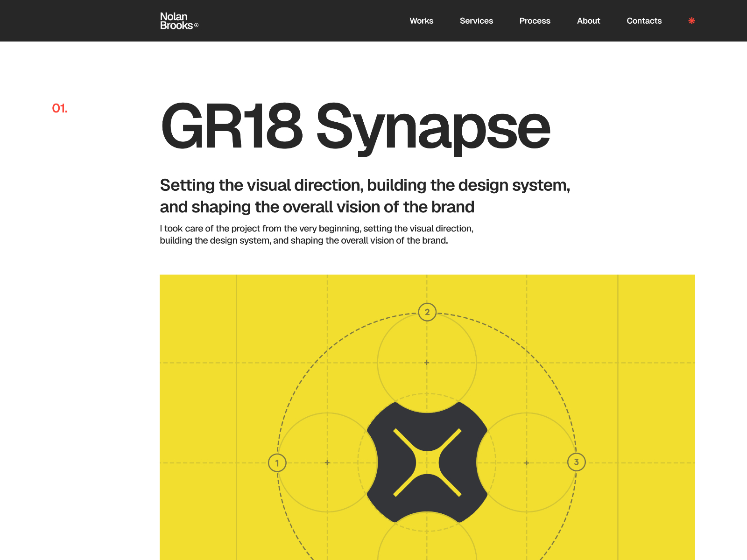Click the red 01. project number
The height and width of the screenshot is (560, 747).
60,109
